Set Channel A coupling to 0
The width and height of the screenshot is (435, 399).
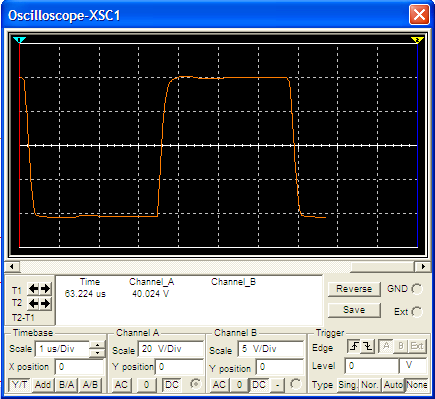point(146,385)
